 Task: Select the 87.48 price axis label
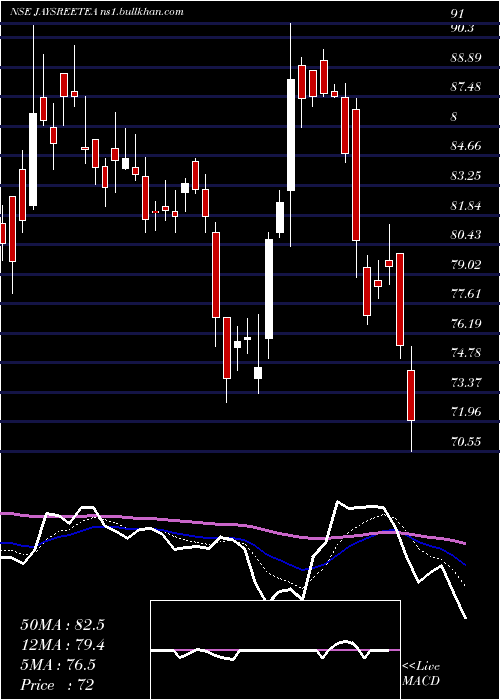click(466, 87)
